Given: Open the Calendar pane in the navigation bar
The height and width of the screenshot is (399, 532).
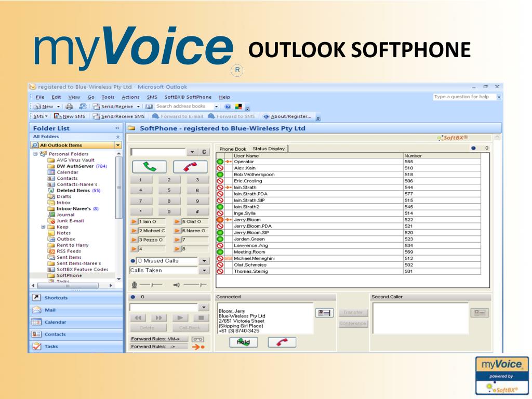Looking at the screenshot, I should tap(76, 322).
